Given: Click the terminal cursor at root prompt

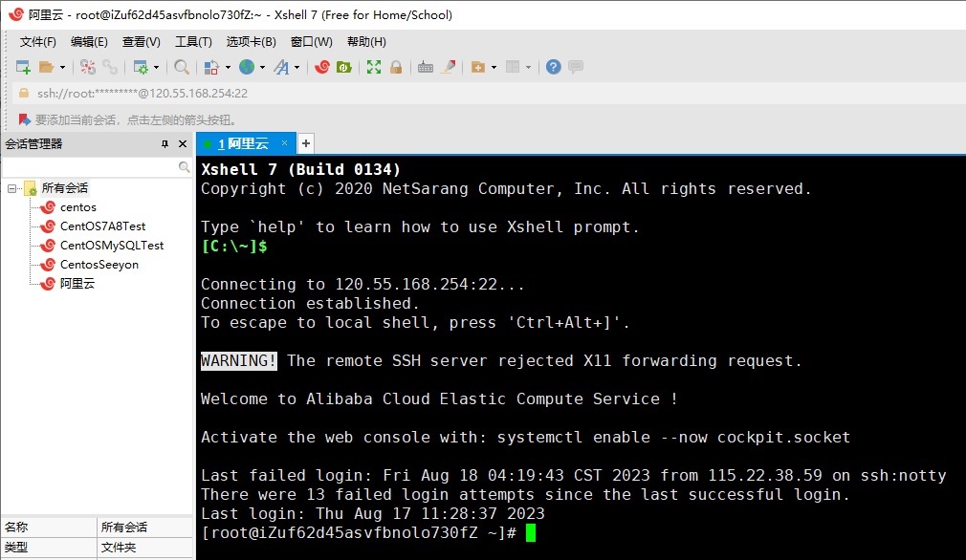Looking at the screenshot, I should [531, 532].
